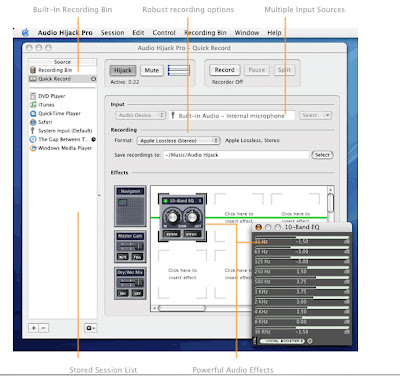Open the Apple menu
The width and height of the screenshot is (400, 376).
tap(25, 33)
